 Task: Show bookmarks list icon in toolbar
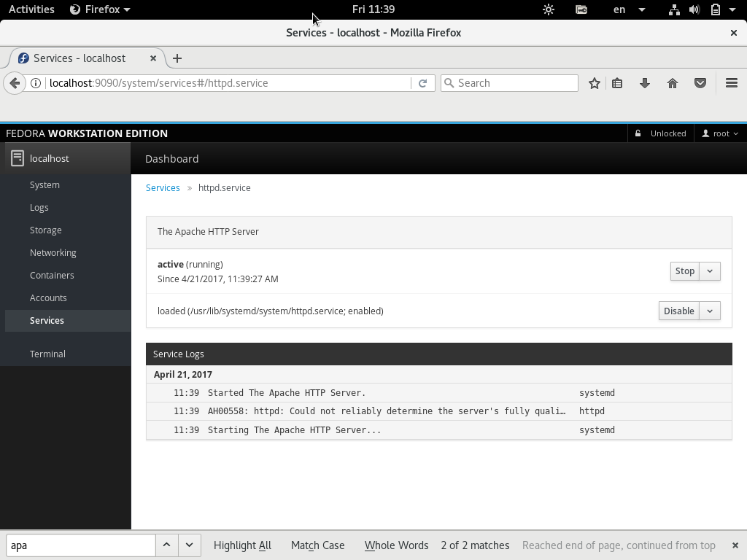pos(617,83)
